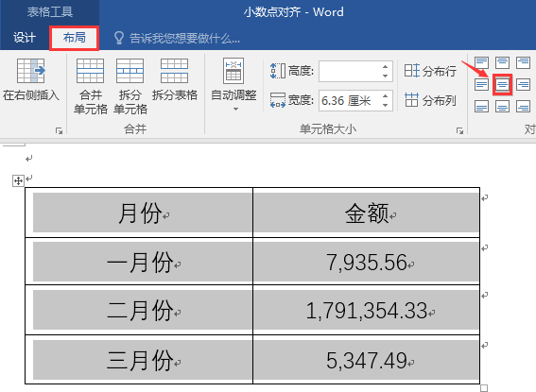Click the 5,347.49 amount cell

pyautogui.click(x=367, y=360)
